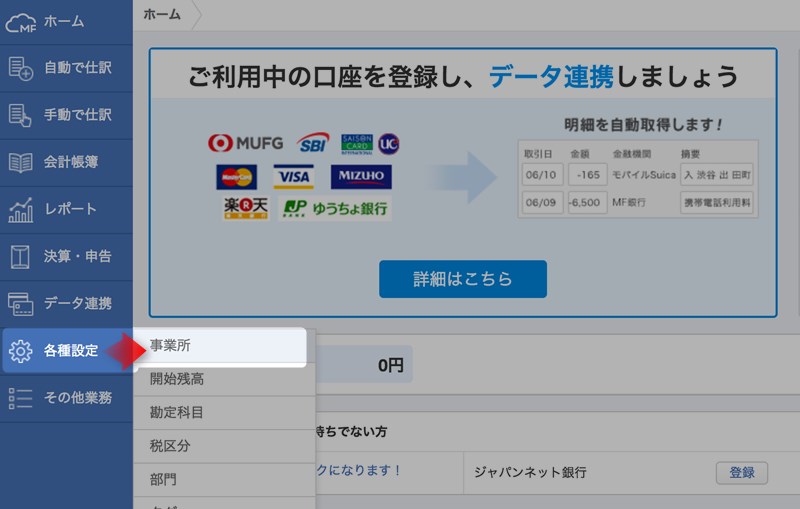
Task: Click the 入 渋谷 出 田町 cell
Action: [717, 175]
